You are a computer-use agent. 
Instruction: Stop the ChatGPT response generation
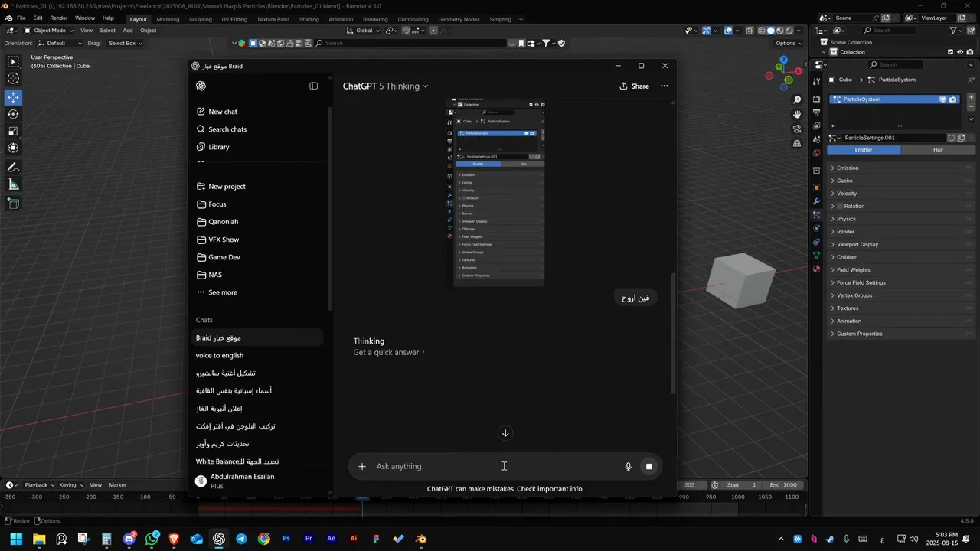(648, 466)
